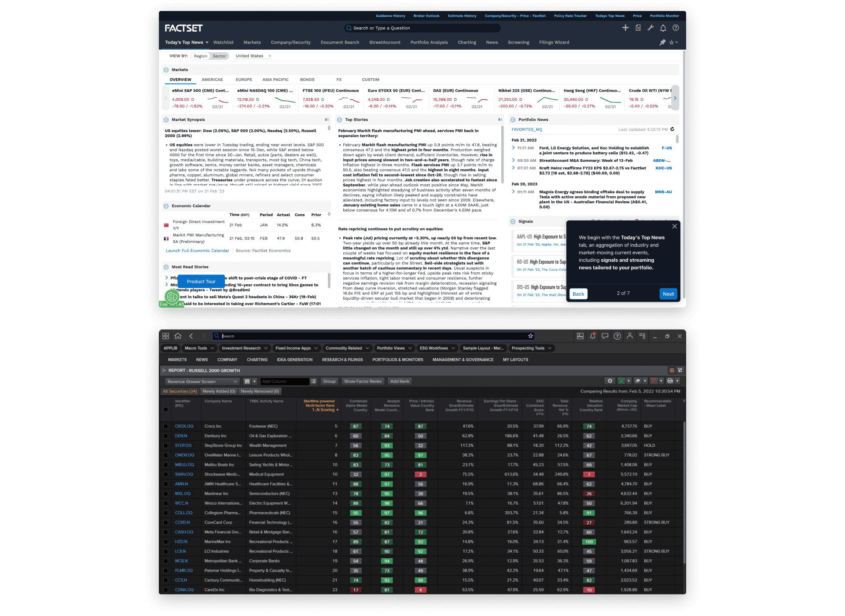Refresh Portfolio News with the reload icon
The height and width of the screenshot is (616, 845).
point(672,129)
